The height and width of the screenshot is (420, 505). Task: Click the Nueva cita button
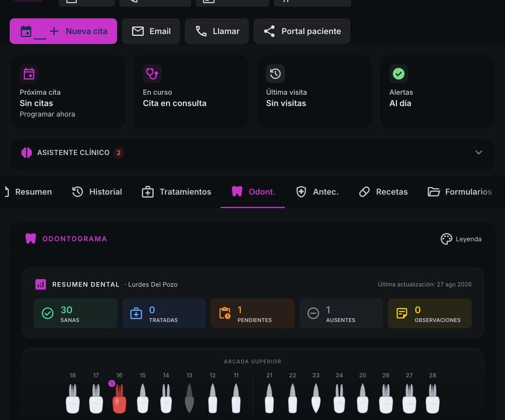63,31
